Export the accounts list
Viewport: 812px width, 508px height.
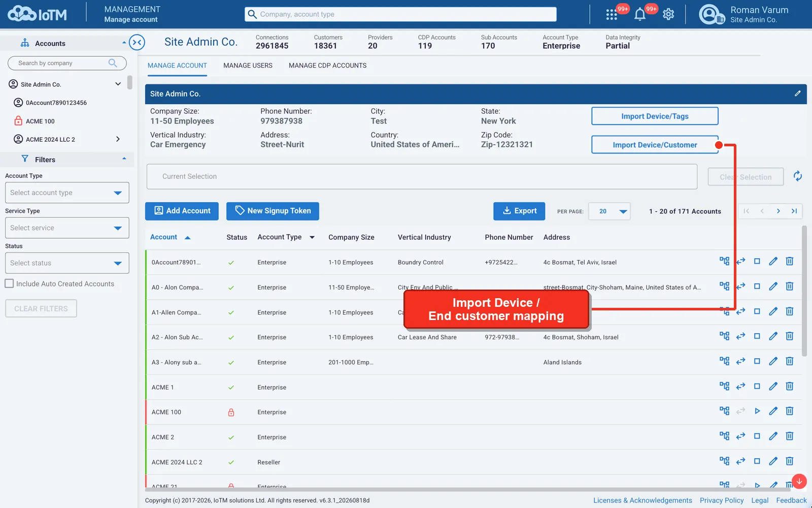click(x=519, y=211)
